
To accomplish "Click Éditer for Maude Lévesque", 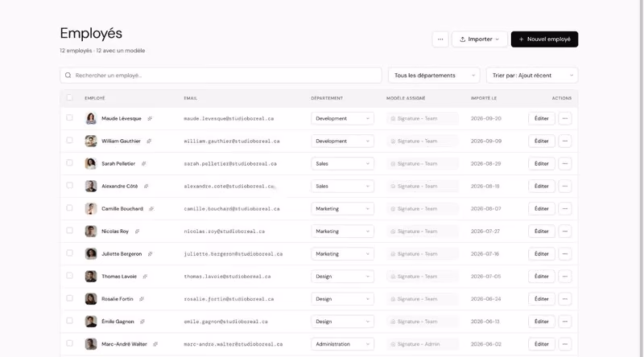I will 542,118.
